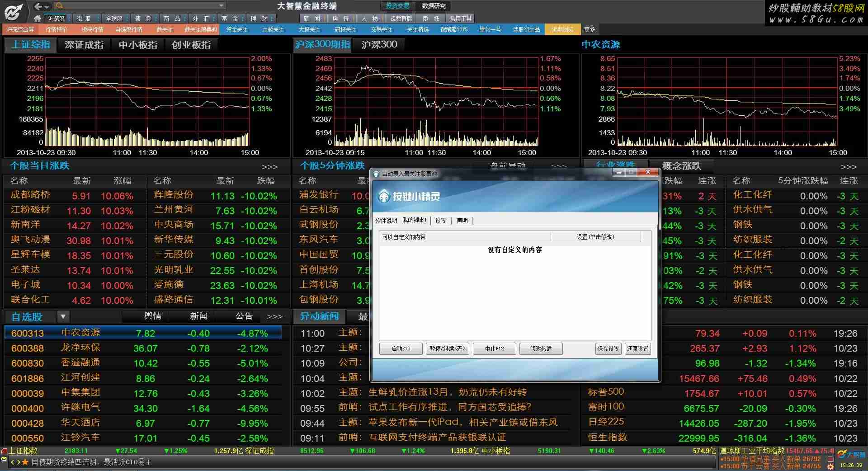Expand the 沪深股 menu handle
The image size is (868, 471).
68,19
